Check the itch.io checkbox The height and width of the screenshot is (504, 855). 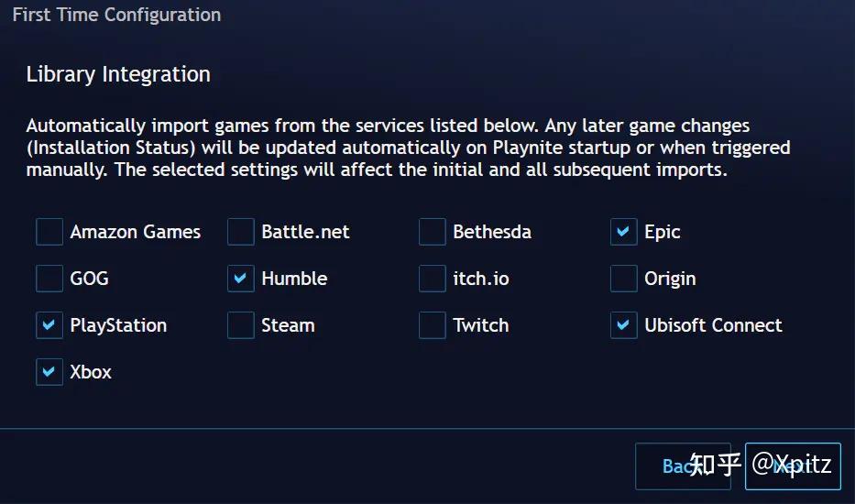point(433,279)
